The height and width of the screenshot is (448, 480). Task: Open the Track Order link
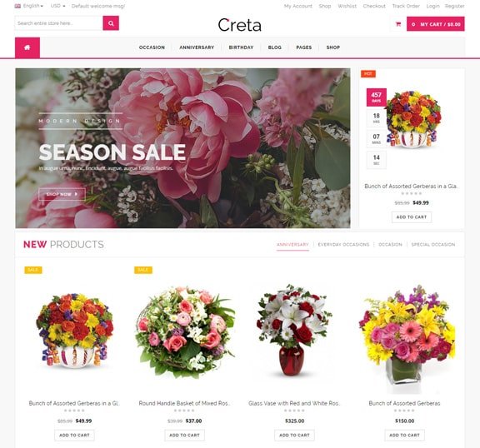406,6
